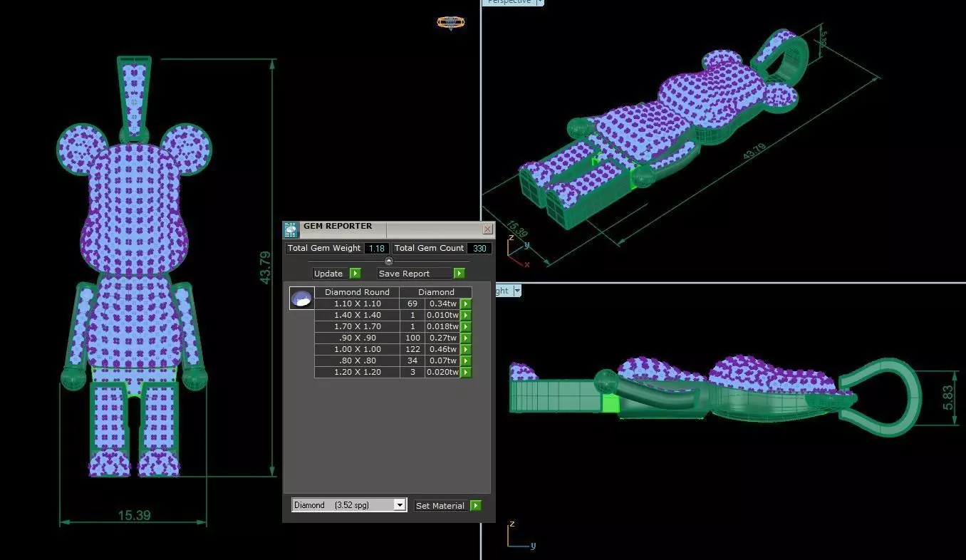Select the round diamond gem thumbnail
The height and width of the screenshot is (560, 966).
(301, 299)
